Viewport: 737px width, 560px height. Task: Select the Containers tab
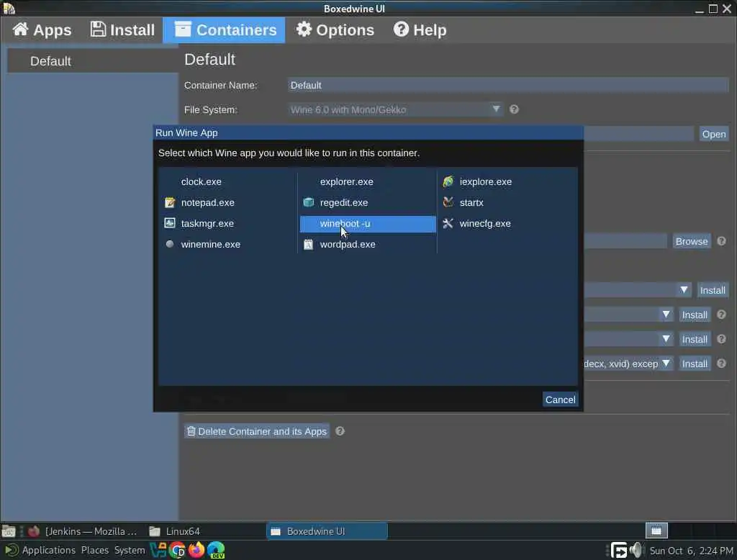click(x=225, y=30)
